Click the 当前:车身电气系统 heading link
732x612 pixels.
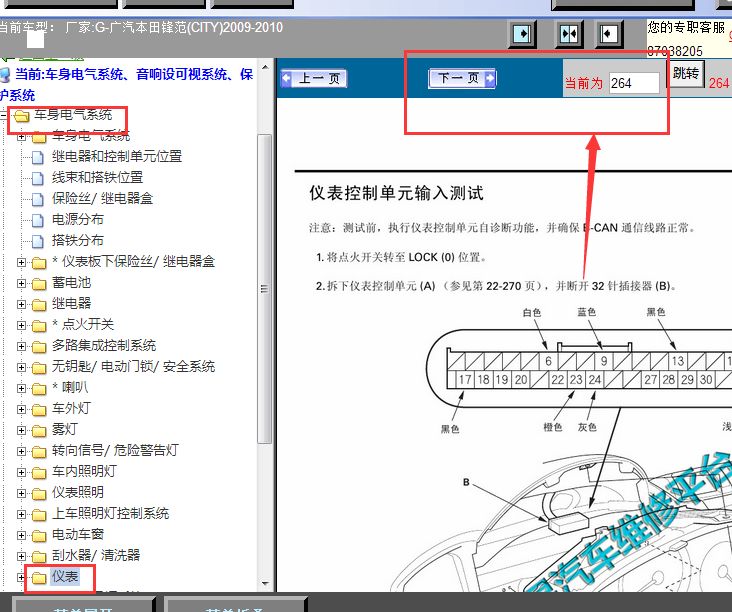pyautogui.click(x=127, y=84)
